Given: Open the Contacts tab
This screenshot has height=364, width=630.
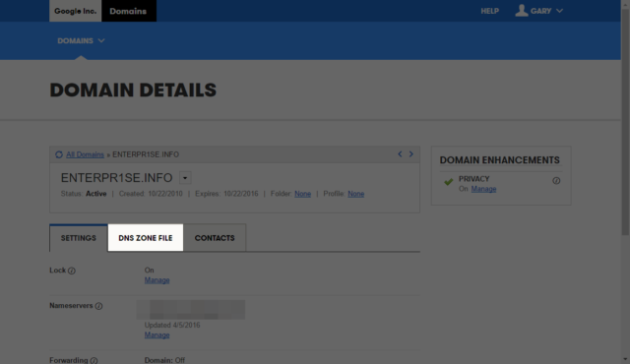Looking at the screenshot, I should [215, 238].
